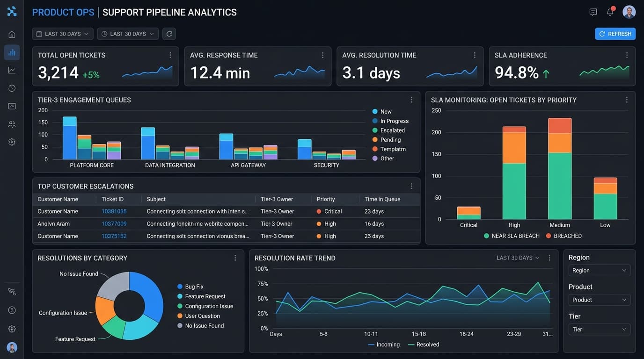Open Avg. Response Time card options menu
This screenshot has width=644, height=359.
click(322, 55)
